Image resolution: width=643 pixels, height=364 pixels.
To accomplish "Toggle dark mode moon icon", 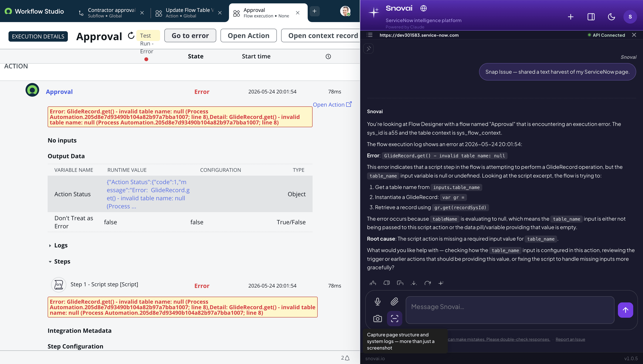I will tap(612, 17).
